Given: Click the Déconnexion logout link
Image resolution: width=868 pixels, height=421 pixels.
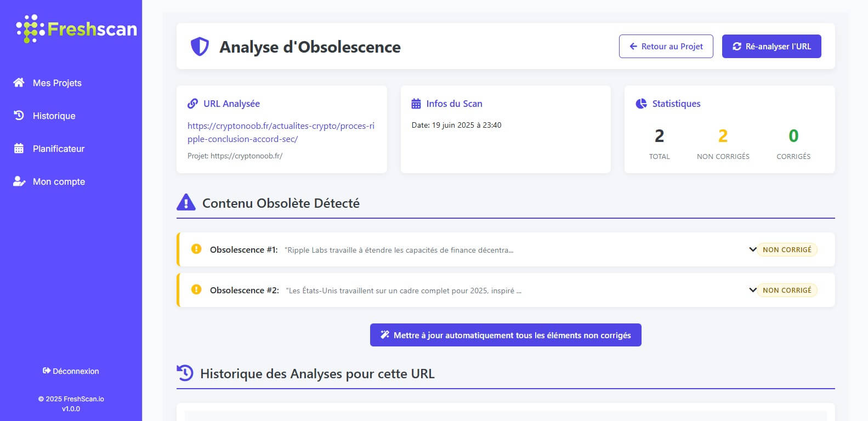Looking at the screenshot, I should [71, 371].
